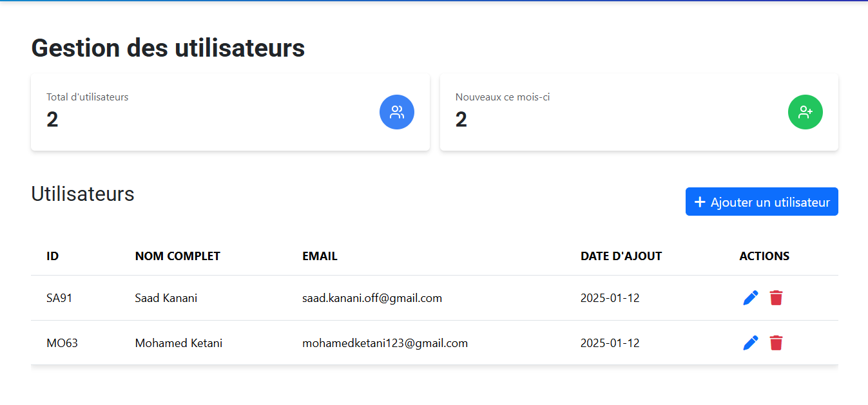Click the Gestion des utilisateurs heading
The height and width of the screenshot is (405, 868).
point(168,48)
